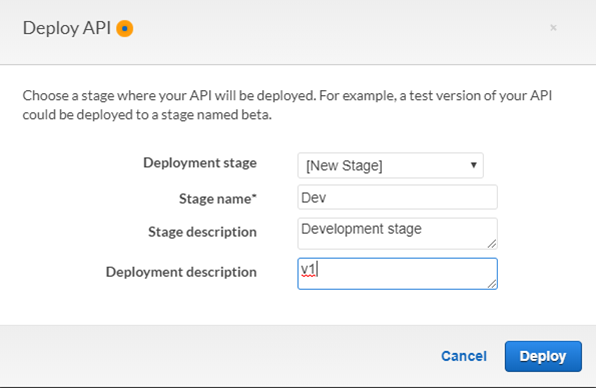This screenshot has width=596, height=388.
Task: Open the Deployment stage dropdown showing [New Stage]
Action: coord(390,165)
